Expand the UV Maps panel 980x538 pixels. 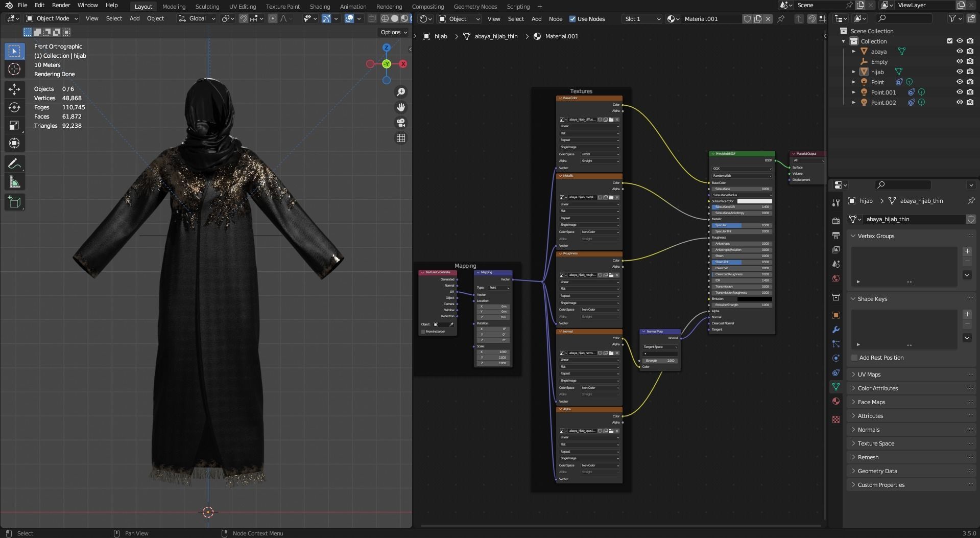pos(869,375)
